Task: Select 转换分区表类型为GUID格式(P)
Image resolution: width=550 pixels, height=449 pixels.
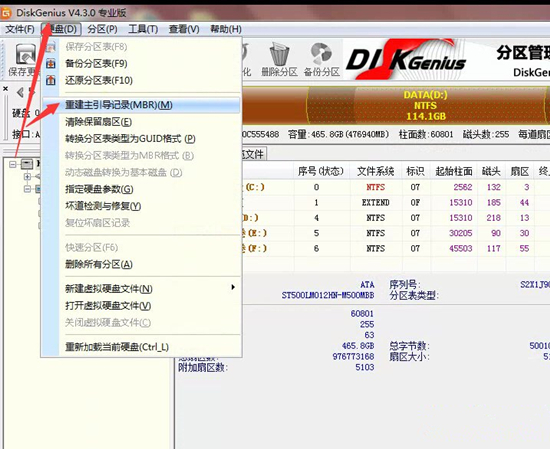Action: point(141,139)
